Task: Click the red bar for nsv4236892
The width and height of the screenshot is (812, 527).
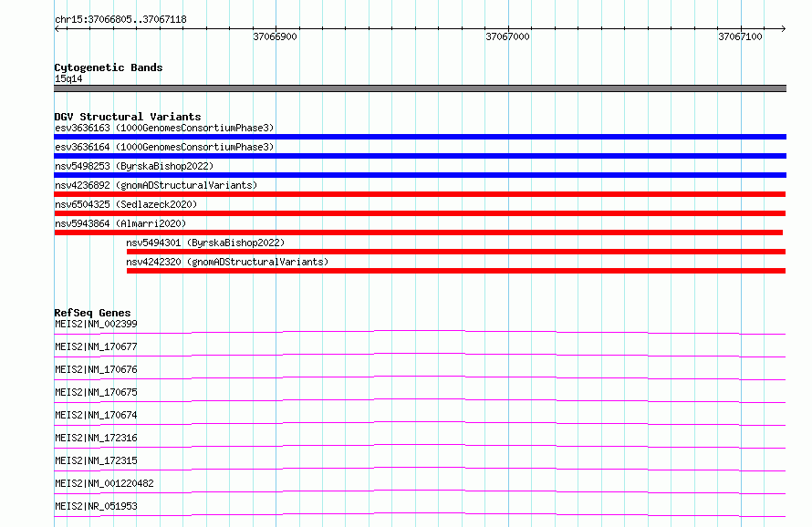Action: 420,194
